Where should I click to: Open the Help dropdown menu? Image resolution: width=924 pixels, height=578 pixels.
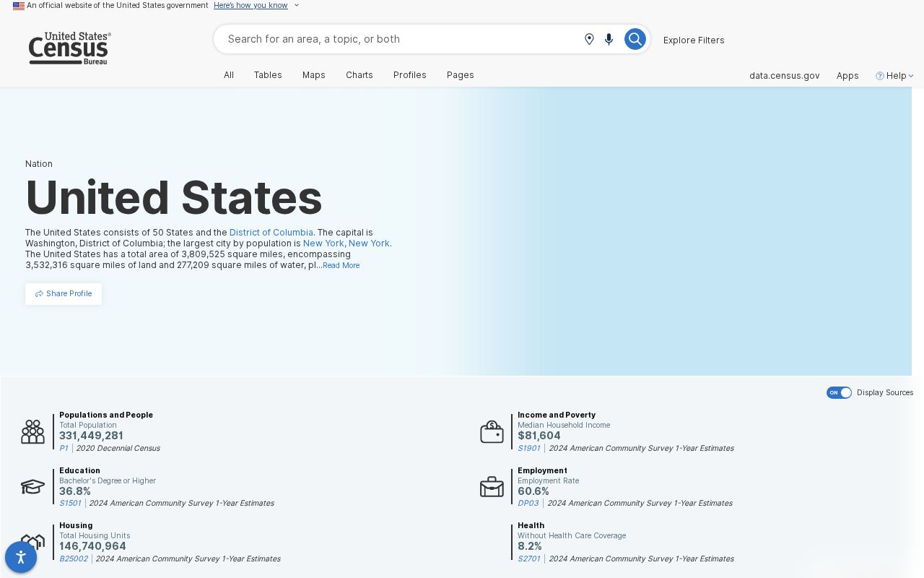(895, 75)
